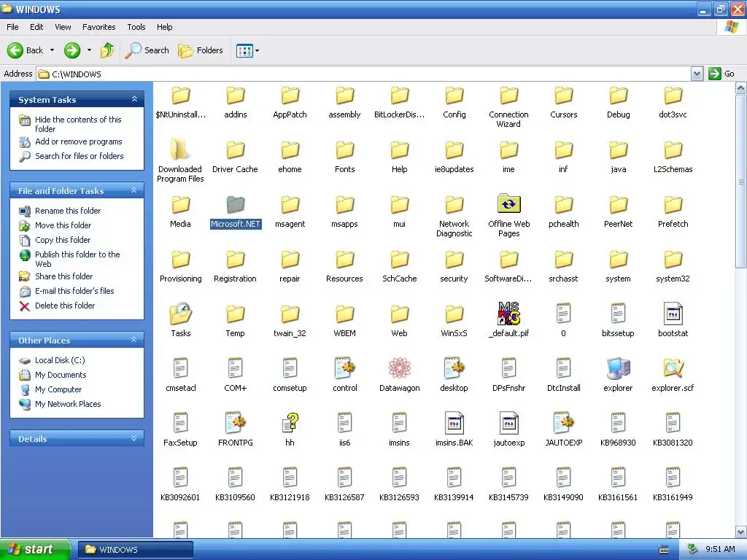Select the explorer application icon

(618, 368)
